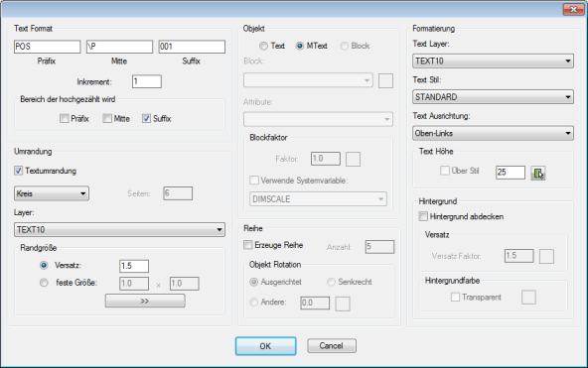Expand the border size with the >> button

tap(145, 301)
